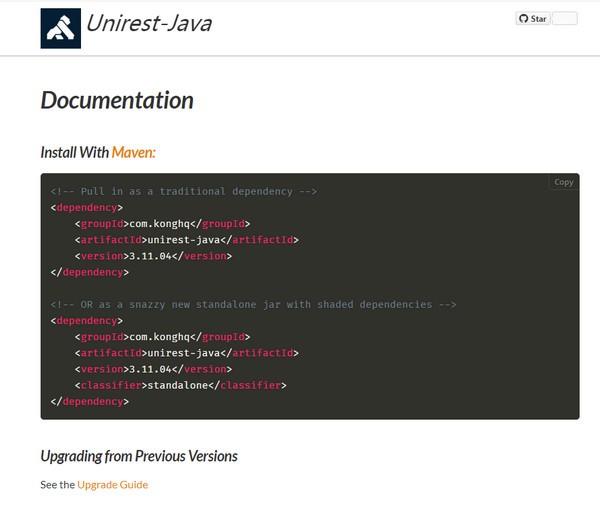Viewport: 600px width, 506px height.
Task: Click the 'Pull in as a traditional dependency' comment
Action: click(184, 191)
